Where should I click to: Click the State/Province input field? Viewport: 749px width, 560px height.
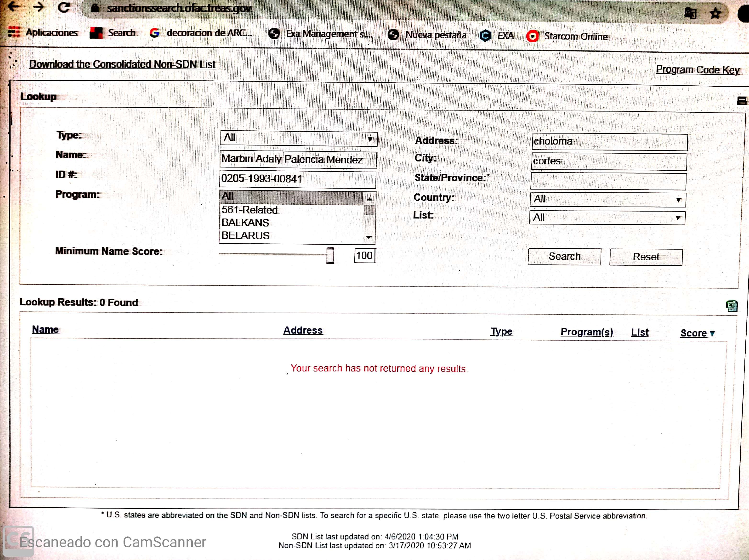[x=608, y=181]
